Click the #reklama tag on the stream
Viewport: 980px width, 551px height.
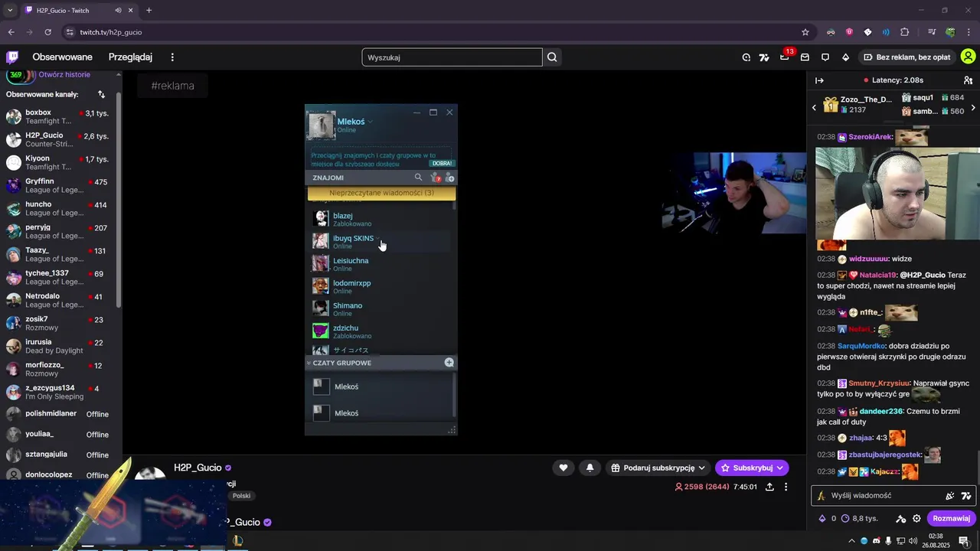(x=172, y=86)
